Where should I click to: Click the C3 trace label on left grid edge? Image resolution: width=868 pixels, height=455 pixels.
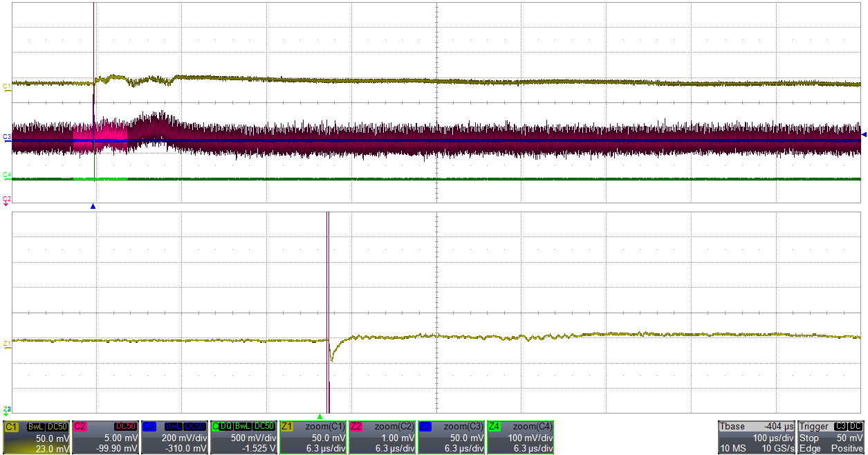[x=7, y=138]
